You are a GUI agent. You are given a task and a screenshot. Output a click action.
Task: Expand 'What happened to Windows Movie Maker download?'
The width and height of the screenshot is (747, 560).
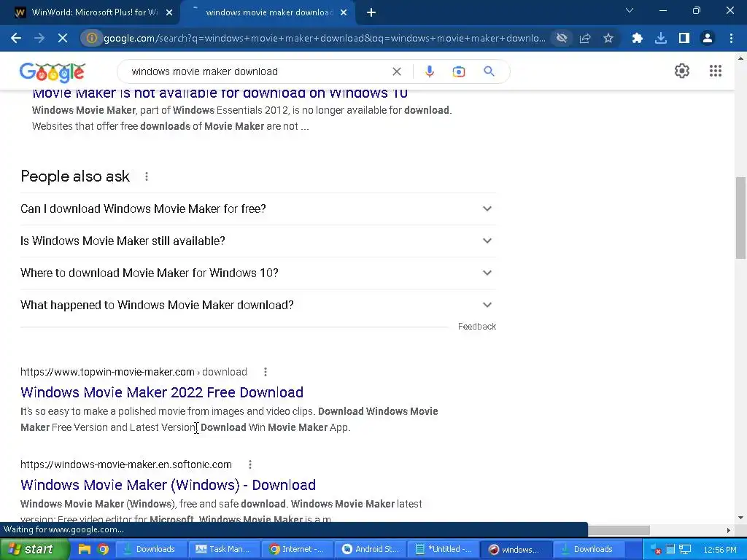(x=258, y=305)
